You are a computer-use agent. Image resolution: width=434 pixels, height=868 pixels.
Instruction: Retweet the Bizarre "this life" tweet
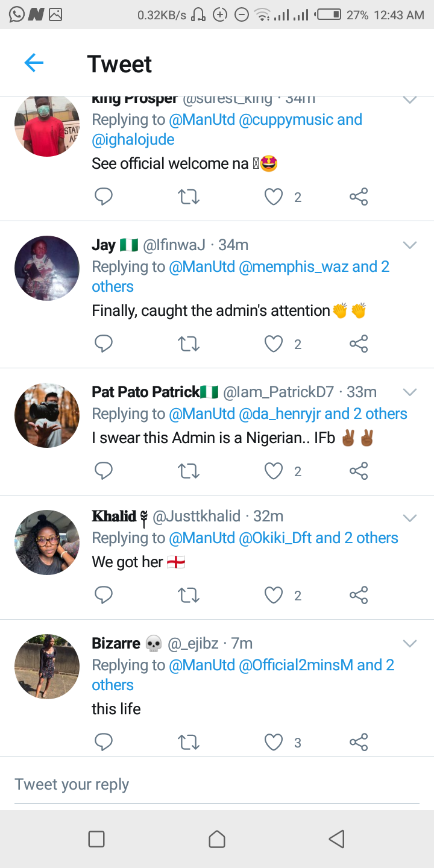coord(189,742)
